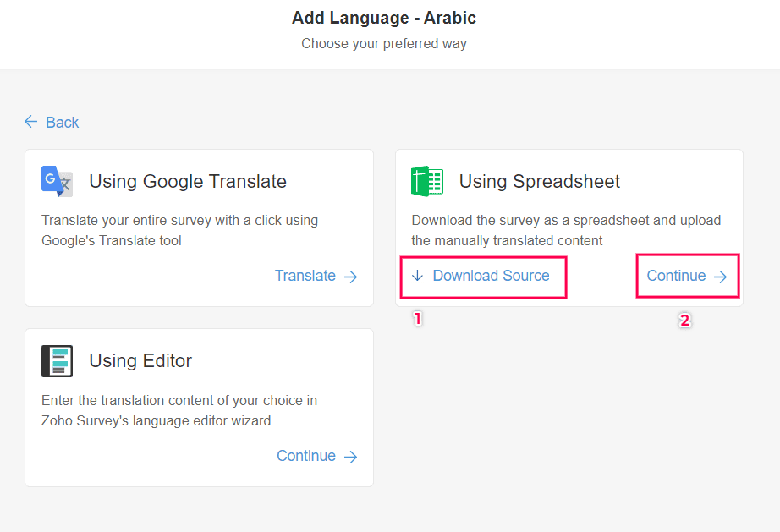Click the Google Translate card description text
The width and height of the screenshot is (780, 532).
tap(179, 230)
